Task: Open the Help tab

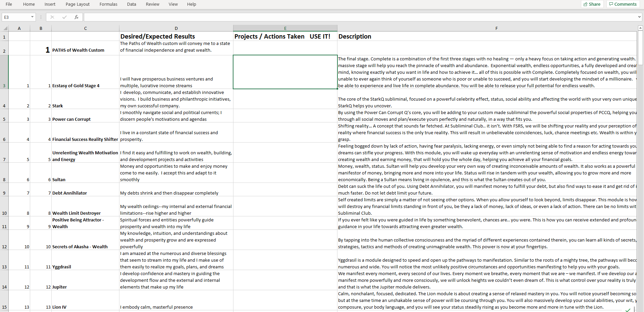Action: [192, 4]
